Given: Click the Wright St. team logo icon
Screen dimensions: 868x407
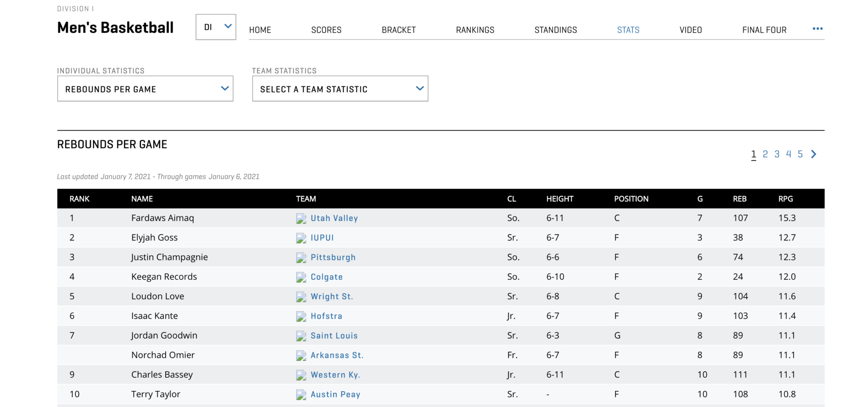Looking at the screenshot, I should click(301, 296).
